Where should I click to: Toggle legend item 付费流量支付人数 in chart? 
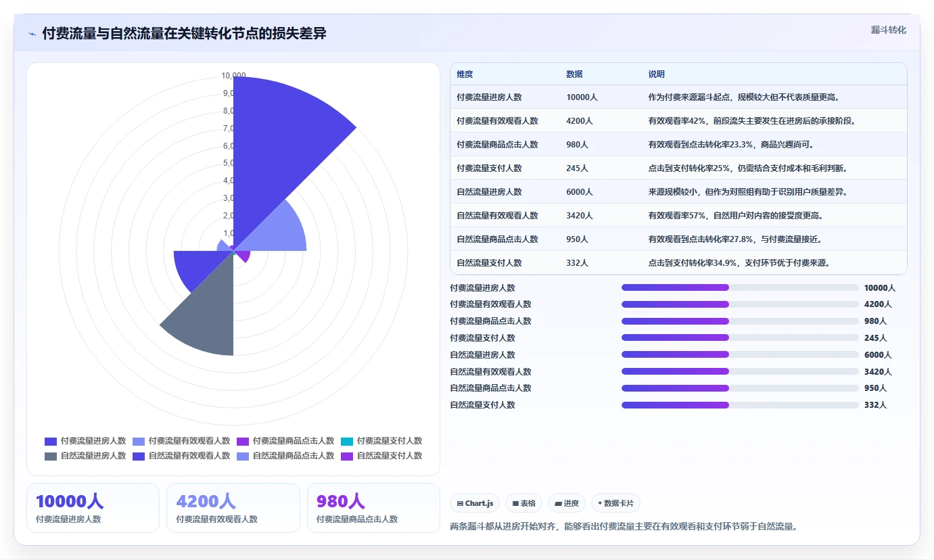(x=381, y=441)
